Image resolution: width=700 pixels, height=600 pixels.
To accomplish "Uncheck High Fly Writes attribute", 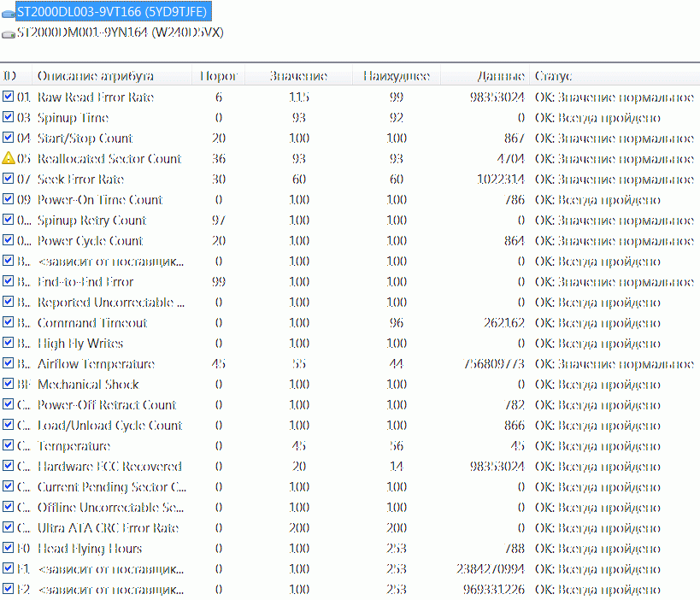I will [x=8, y=343].
